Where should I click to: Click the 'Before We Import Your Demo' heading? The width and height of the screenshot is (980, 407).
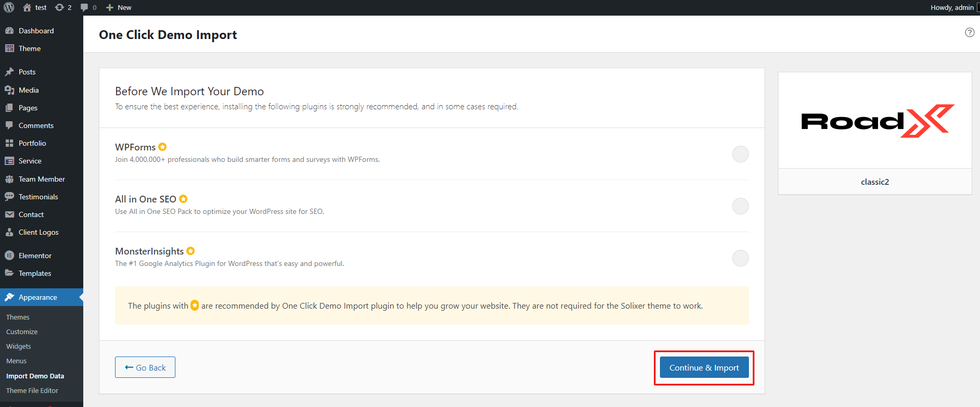pos(189,91)
